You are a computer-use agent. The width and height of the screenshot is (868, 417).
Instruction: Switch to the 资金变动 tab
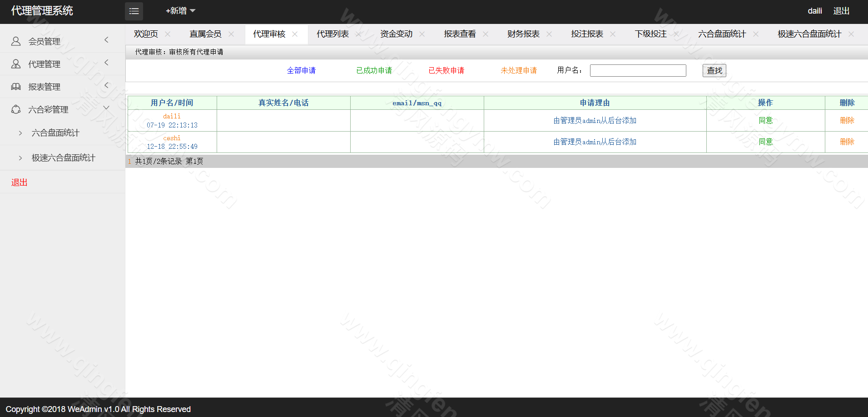(396, 34)
